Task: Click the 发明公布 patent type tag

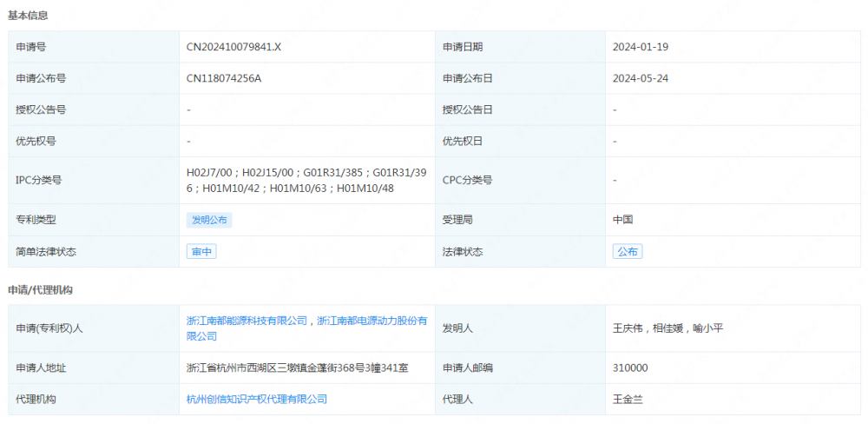Action: (209, 221)
